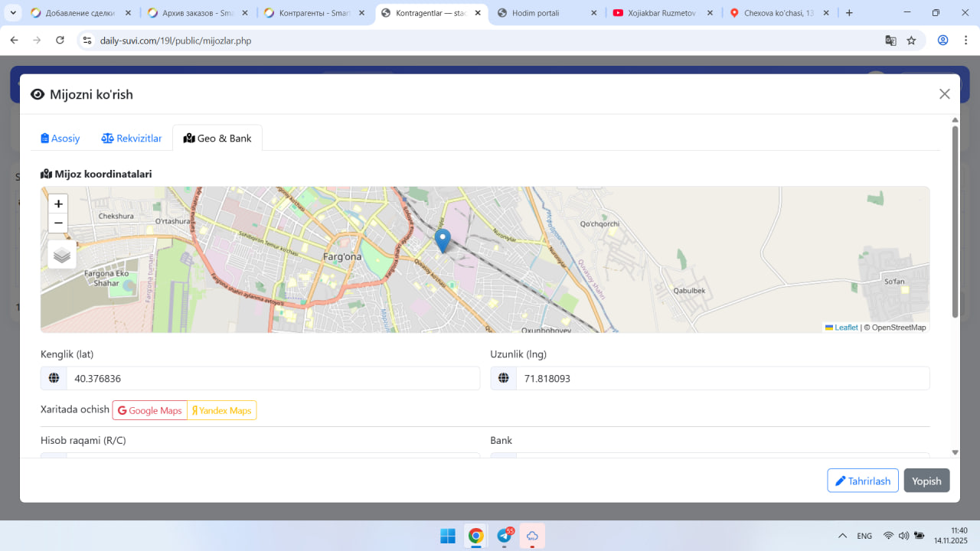The width and height of the screenshot is (980, 551).
Task: Click the Kenglik latitude input field
Action: pos(273,379)
